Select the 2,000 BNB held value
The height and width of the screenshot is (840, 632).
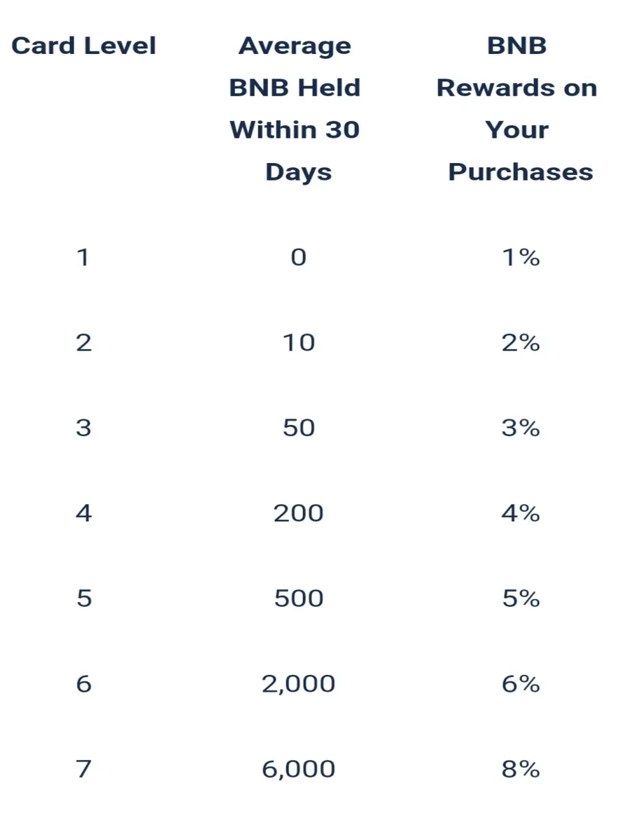299,684
